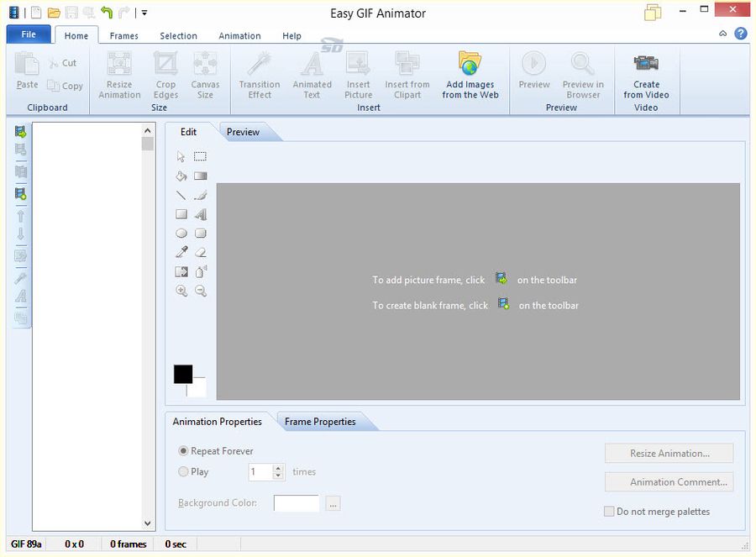Click the Animated Text ribbon button
The height and width of the screenshot is (557, 756).
(312, 76)
